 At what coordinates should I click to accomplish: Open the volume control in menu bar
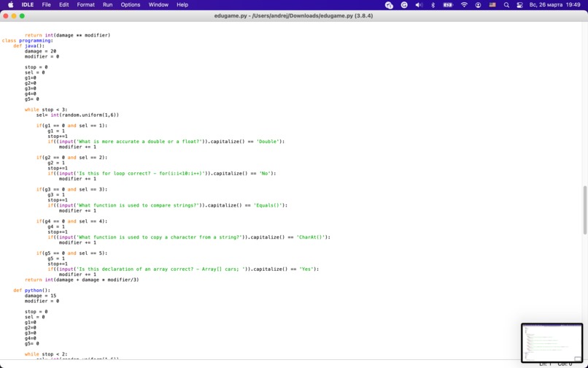419,5
